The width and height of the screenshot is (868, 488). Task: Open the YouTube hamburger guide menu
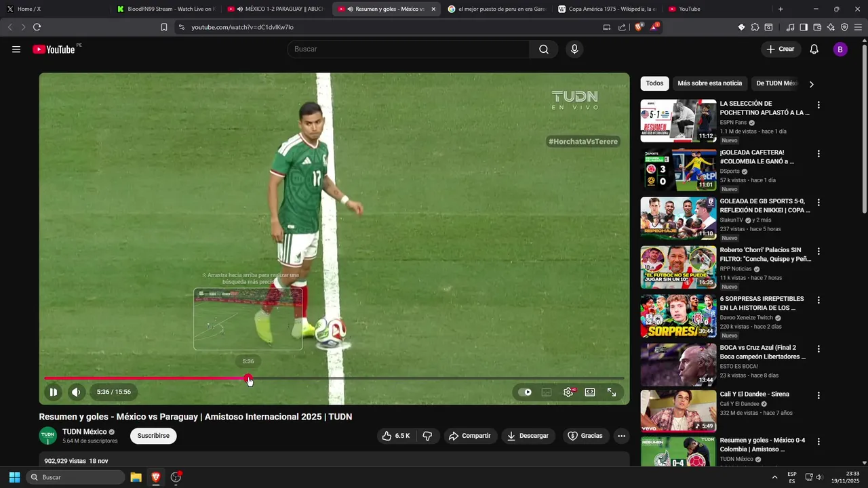(x=16, y=49)
